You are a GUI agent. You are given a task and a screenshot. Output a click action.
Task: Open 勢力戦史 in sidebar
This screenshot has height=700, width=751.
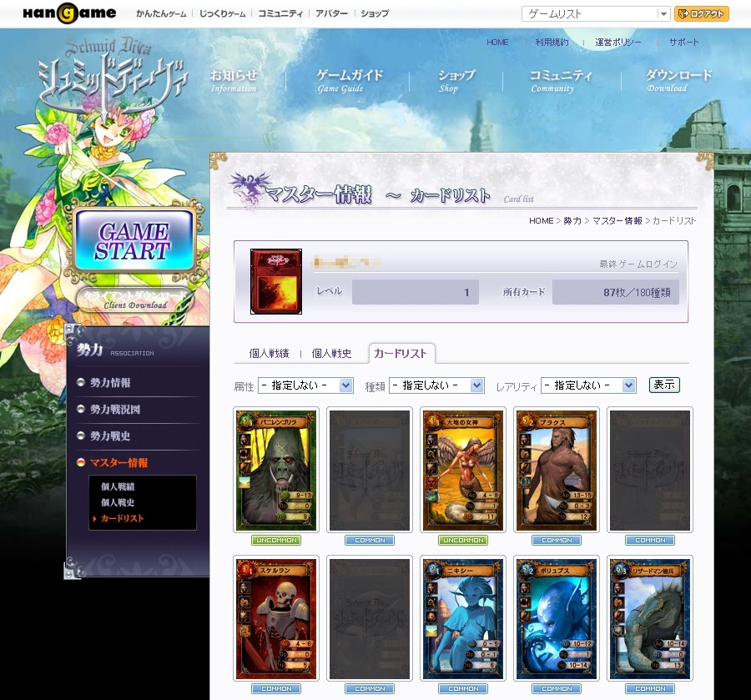(110, 436)
